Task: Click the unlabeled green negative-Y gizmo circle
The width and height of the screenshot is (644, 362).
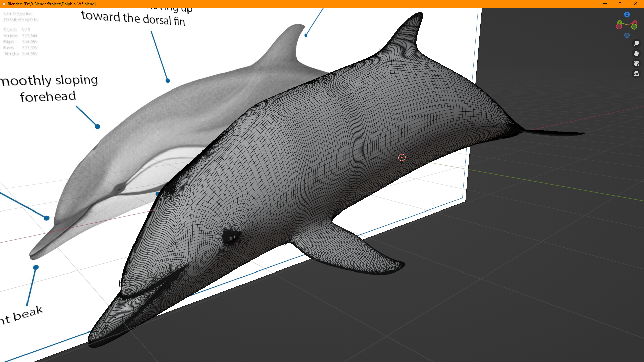Action: (x=634, y=27)
